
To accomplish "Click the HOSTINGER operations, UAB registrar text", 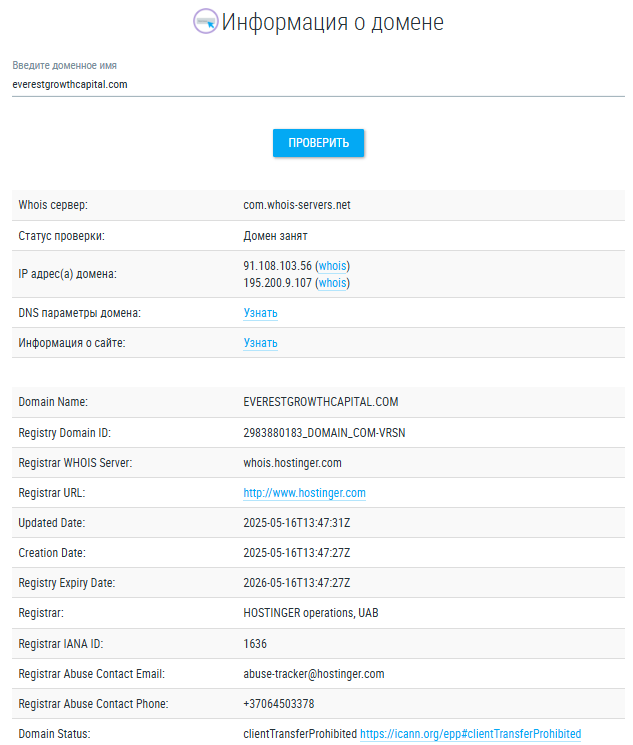I will point(311,613).
